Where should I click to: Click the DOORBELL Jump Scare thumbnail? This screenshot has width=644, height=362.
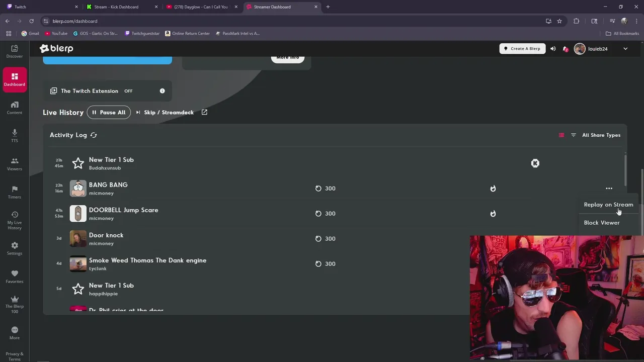click(x=78, y=214)
